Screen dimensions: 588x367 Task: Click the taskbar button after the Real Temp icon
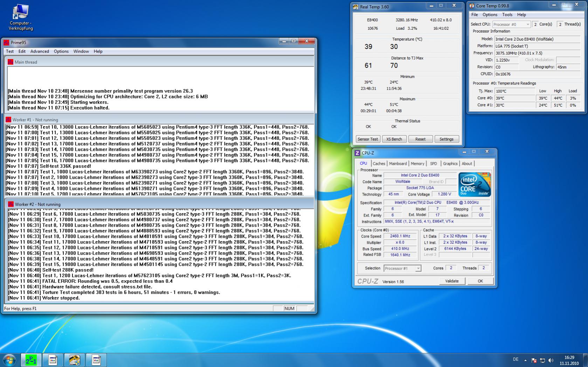pyautogui.click(x=96, y=360)
